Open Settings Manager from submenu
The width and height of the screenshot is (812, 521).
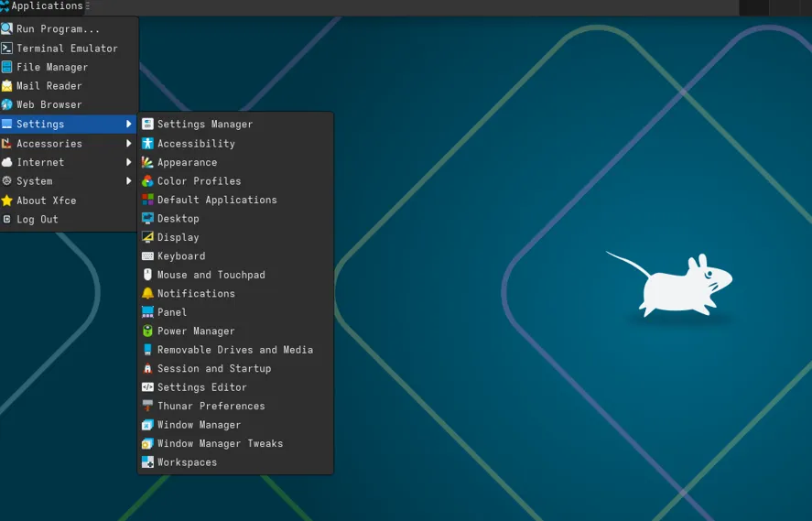coord(235,125)
